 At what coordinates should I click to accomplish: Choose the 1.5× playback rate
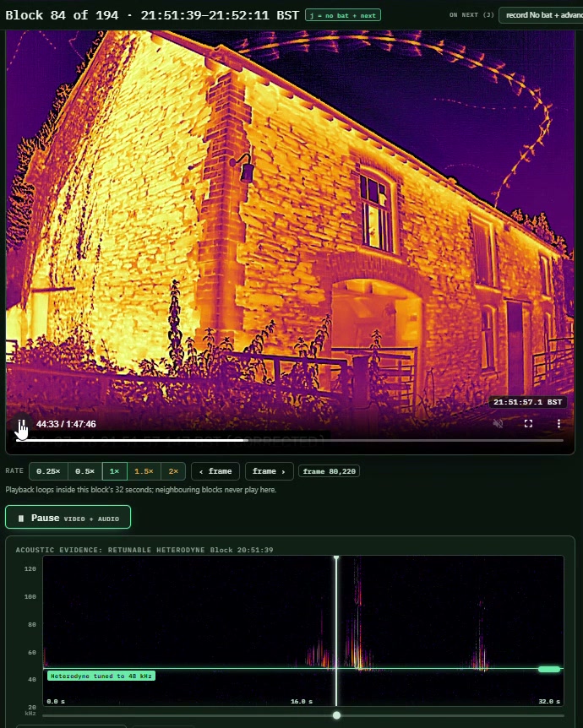[x=144, y=471]
